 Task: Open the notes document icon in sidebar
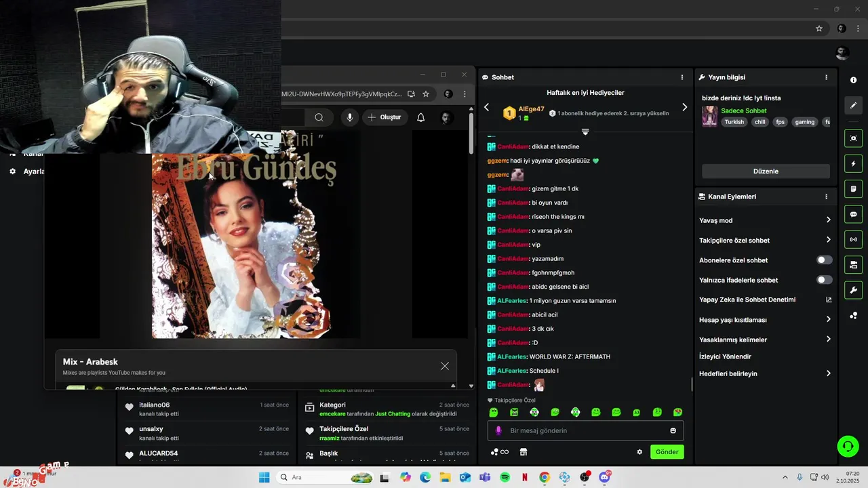[853, 188]
